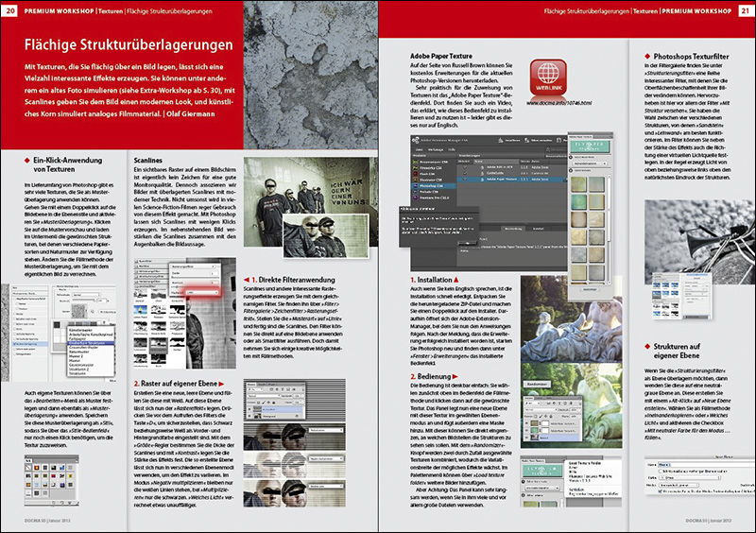The height and width of the screenshot is (533, 756).
Task: Open the Hilfe menu in Extension Manager
Action: point(452,149)
